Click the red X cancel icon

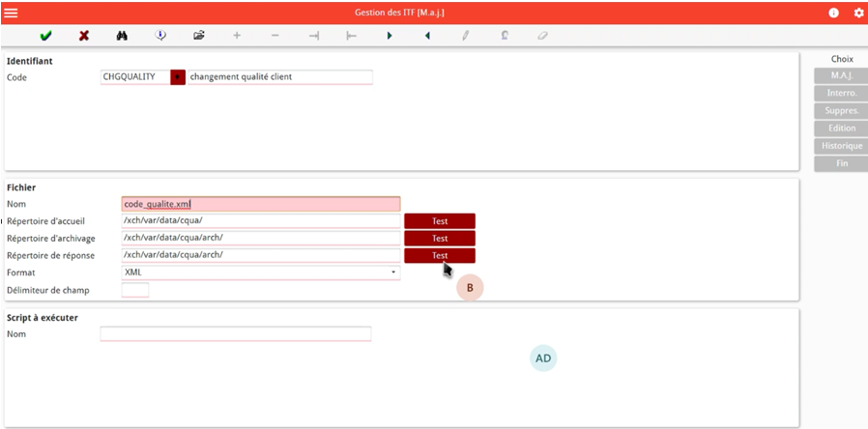(84, 36)
